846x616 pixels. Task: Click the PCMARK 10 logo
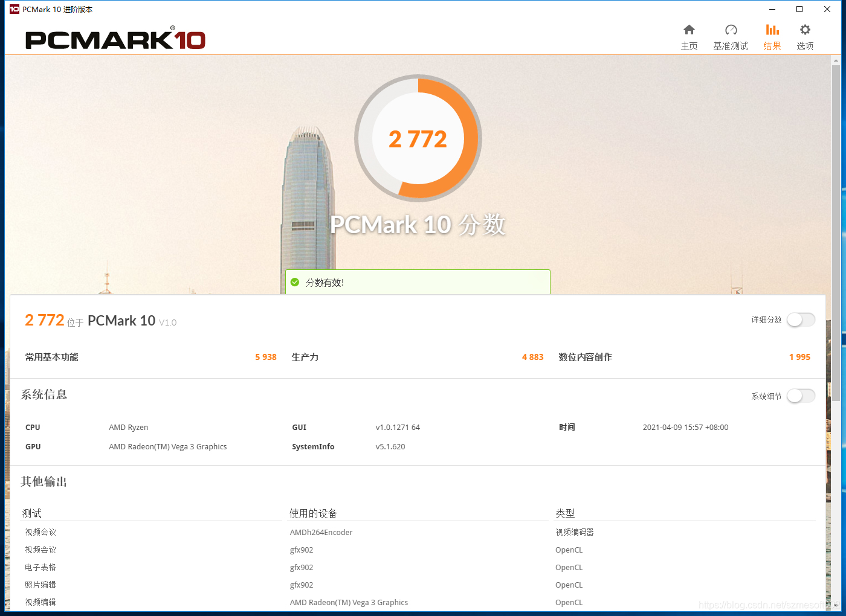click(115, 39)
